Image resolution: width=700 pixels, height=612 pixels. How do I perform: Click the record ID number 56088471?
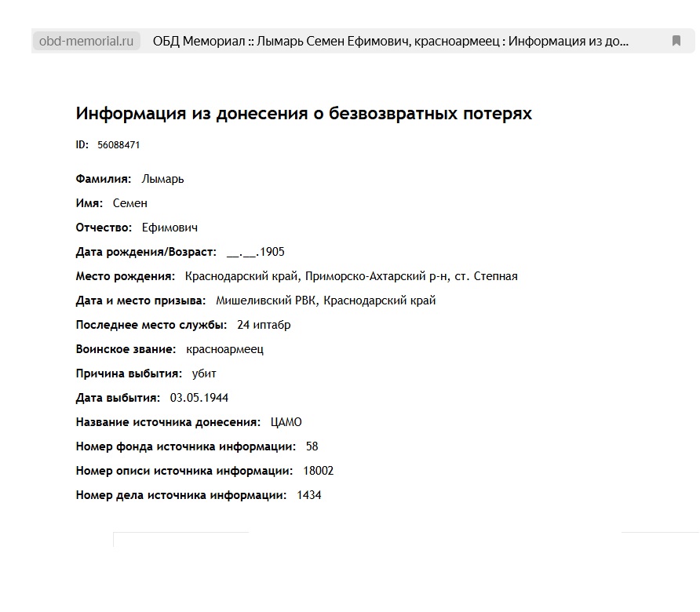[x=118, y=145]
